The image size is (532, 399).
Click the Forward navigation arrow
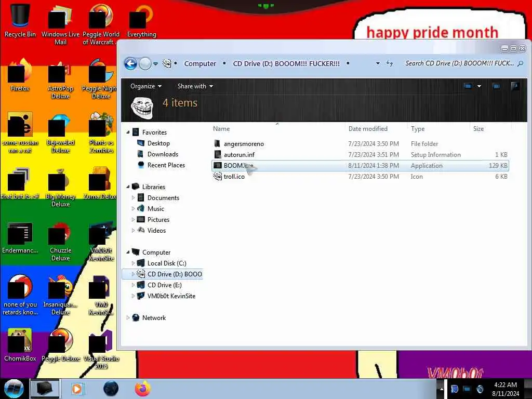point(145,63)
